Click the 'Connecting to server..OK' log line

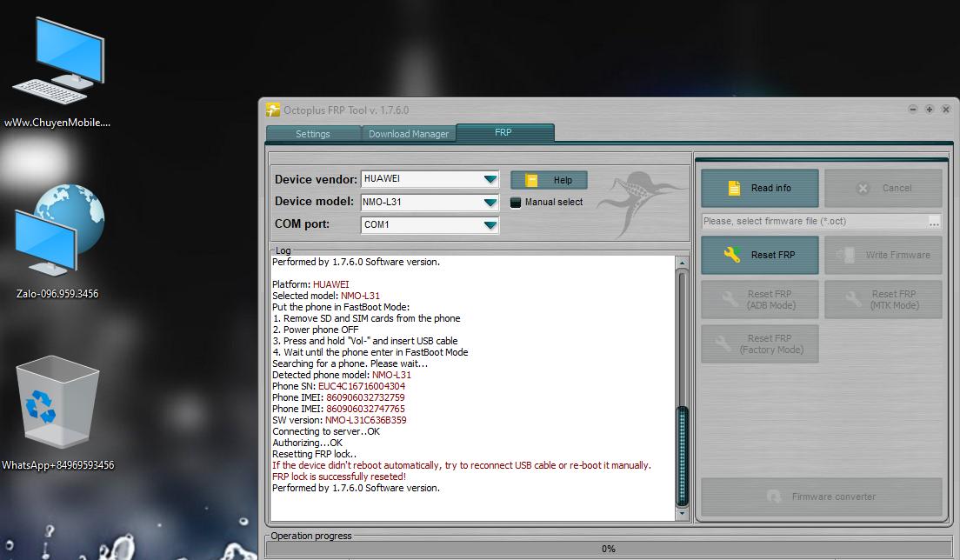pyautogui.click(x=326, y=431)
